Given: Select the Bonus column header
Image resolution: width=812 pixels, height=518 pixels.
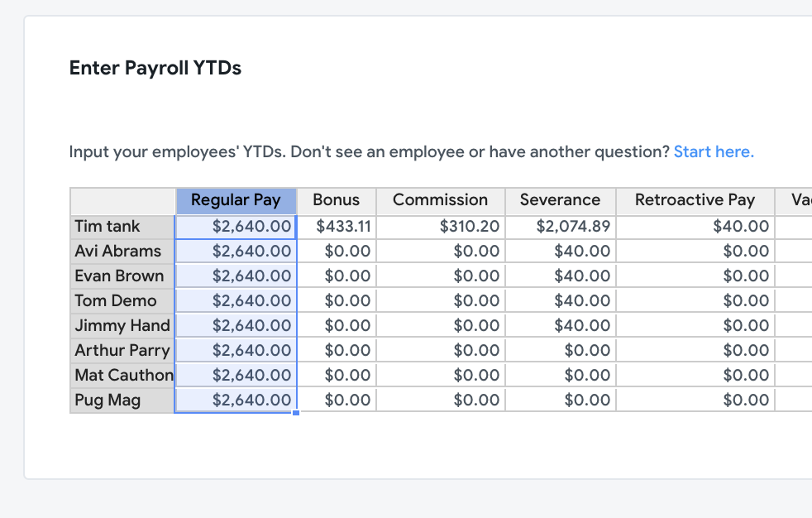Looking at the screenshot, I should tap(336, 202).
